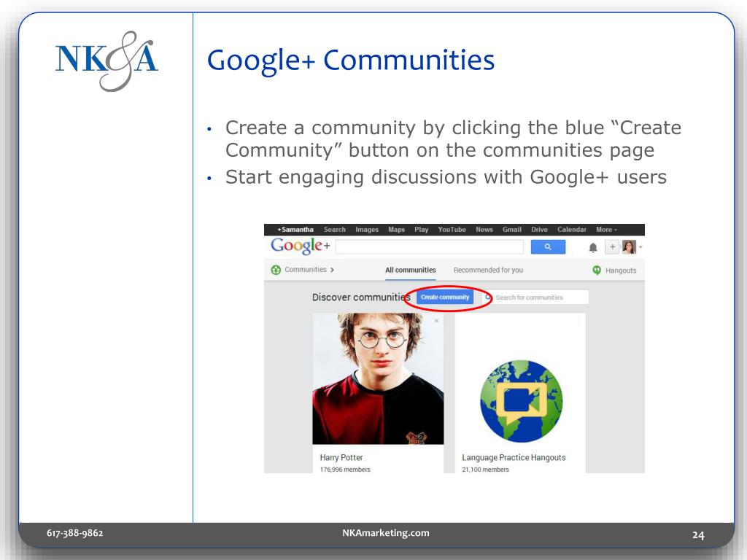This screenshot has width=747, height=560.
Task: Open +Samantha in the top bar
Action: (x=295, y=230)
